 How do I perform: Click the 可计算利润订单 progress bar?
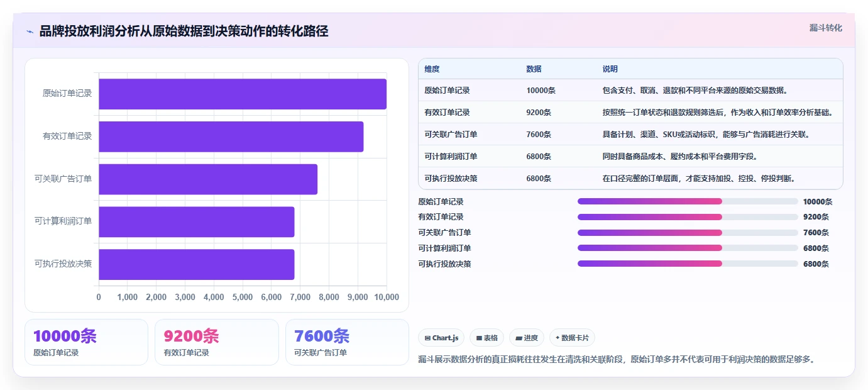[x=688, y=248]
